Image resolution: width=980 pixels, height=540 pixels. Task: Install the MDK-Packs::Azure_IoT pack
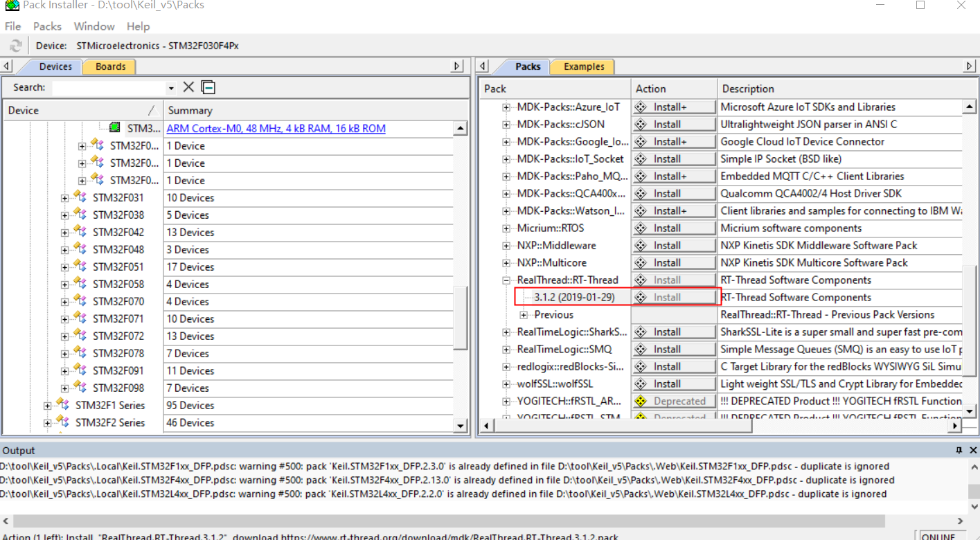click(674, 107)
